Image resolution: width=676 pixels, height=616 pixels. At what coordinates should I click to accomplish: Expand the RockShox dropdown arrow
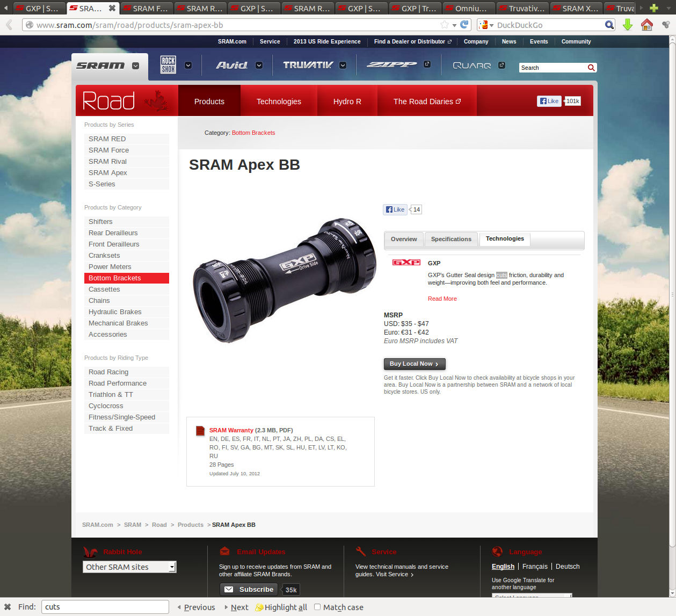[188, 66]
